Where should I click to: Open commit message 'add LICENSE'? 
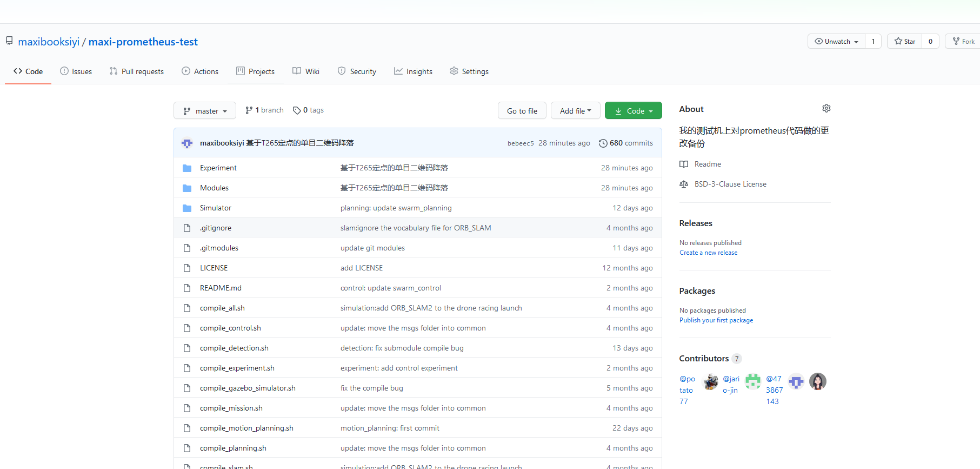click(362, 268)
